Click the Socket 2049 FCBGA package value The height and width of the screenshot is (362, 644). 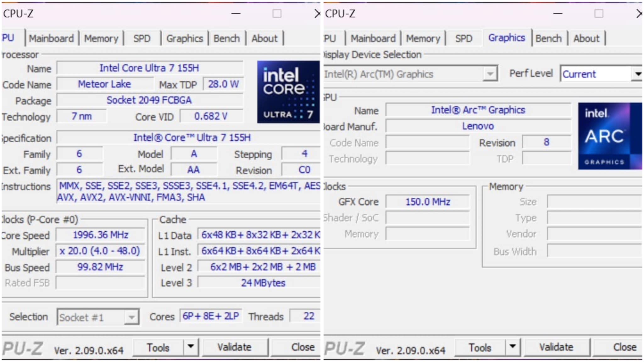point(150,100)
